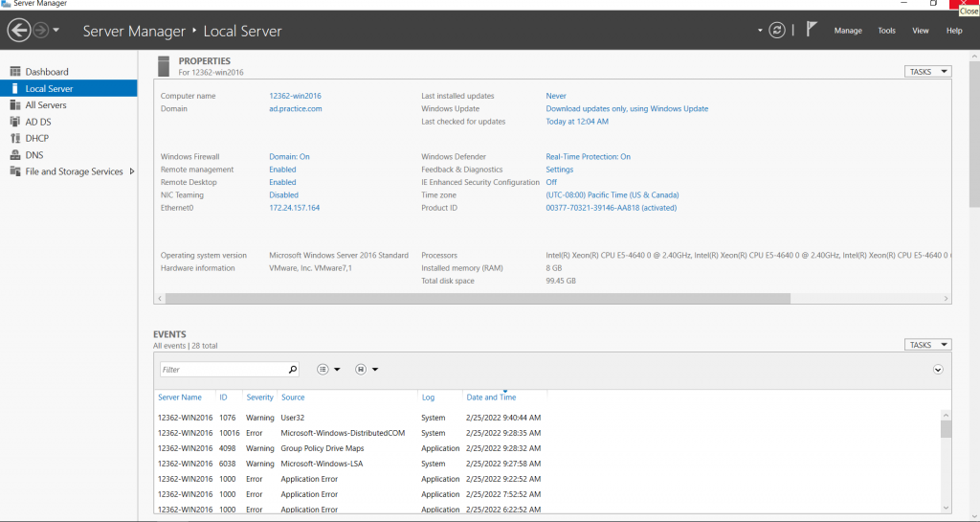Click in the events Filter field
This screenshot has height=522, width=980.
click(x=223, y=370)
